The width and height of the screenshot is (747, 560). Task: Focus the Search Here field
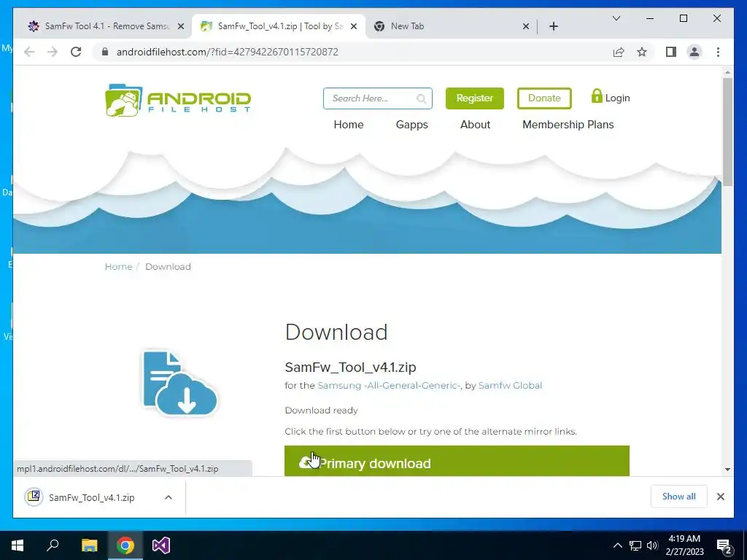tap(377, 98)
